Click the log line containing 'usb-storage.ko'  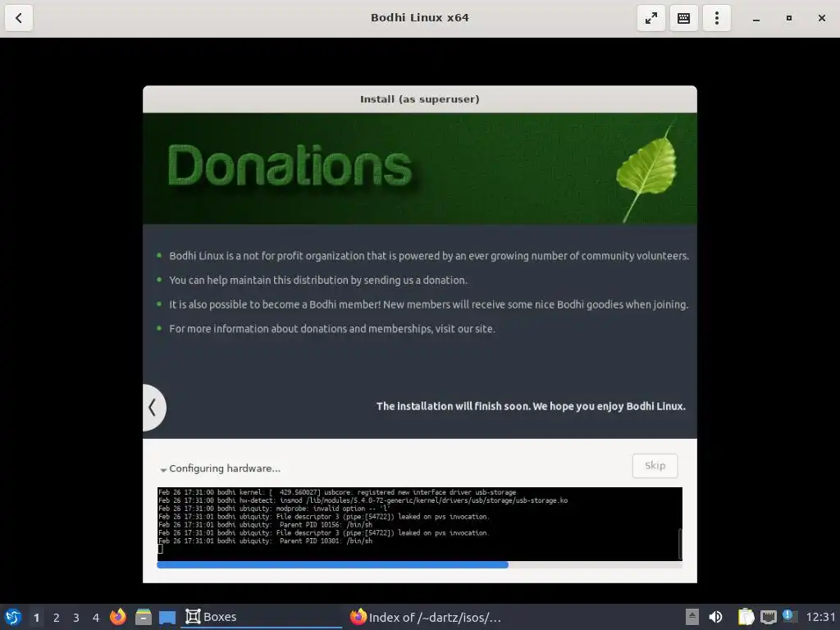point(363,500)
